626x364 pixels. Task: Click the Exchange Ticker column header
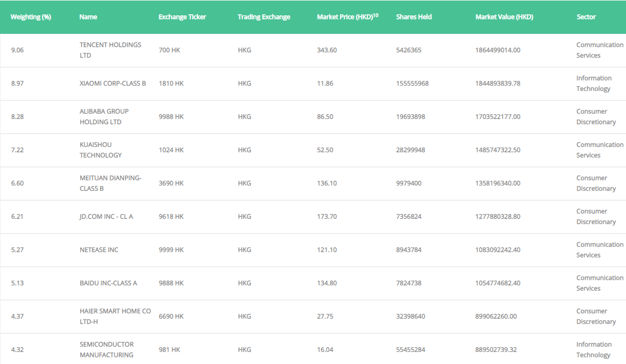(x=182, y=17)
